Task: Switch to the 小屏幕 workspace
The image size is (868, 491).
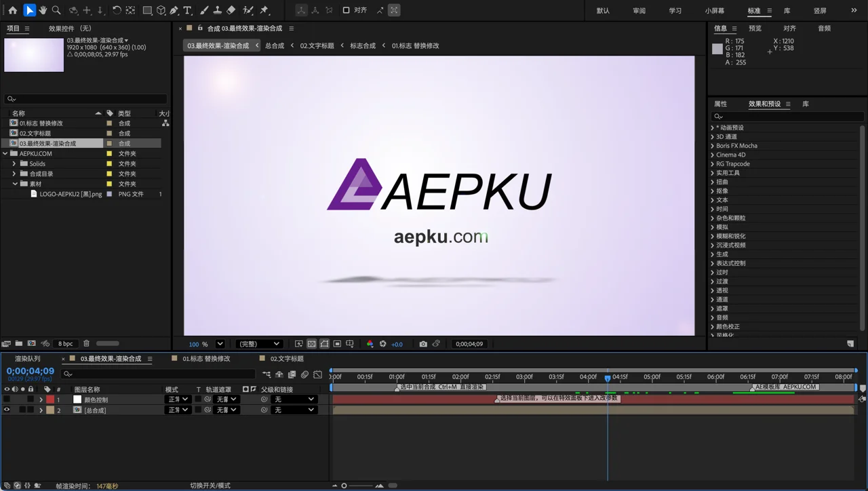Action: tap(714, 11)
